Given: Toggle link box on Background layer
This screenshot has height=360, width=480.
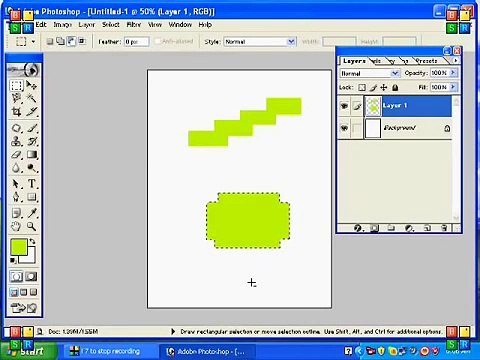Looking at the screenshot, I should (357, 128).
